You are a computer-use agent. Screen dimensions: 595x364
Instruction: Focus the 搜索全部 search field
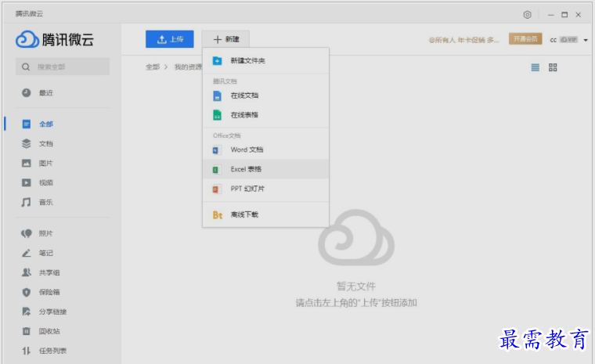[x=63, y=67]
